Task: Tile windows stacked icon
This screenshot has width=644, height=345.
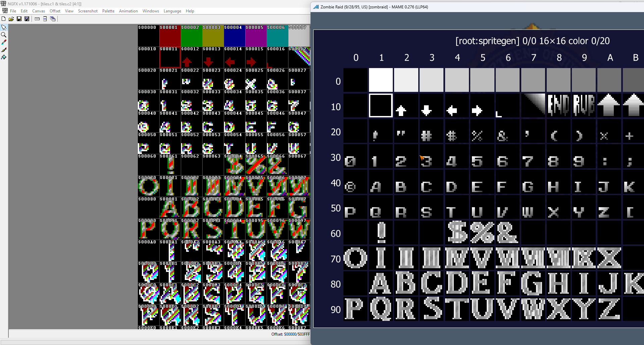Action: tap(45, 19)
